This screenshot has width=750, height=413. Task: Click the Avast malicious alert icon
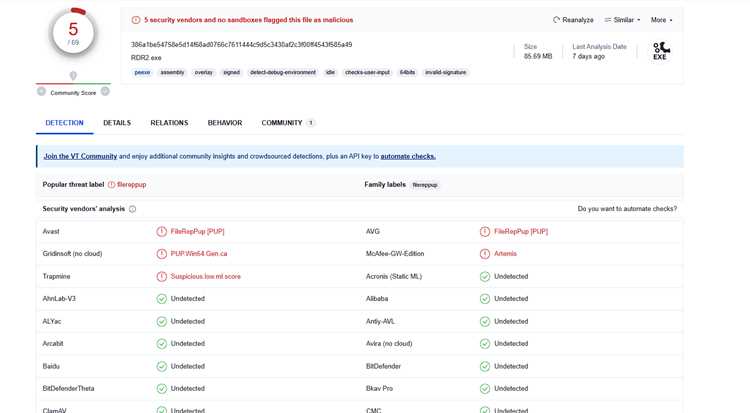click(162, 232)
